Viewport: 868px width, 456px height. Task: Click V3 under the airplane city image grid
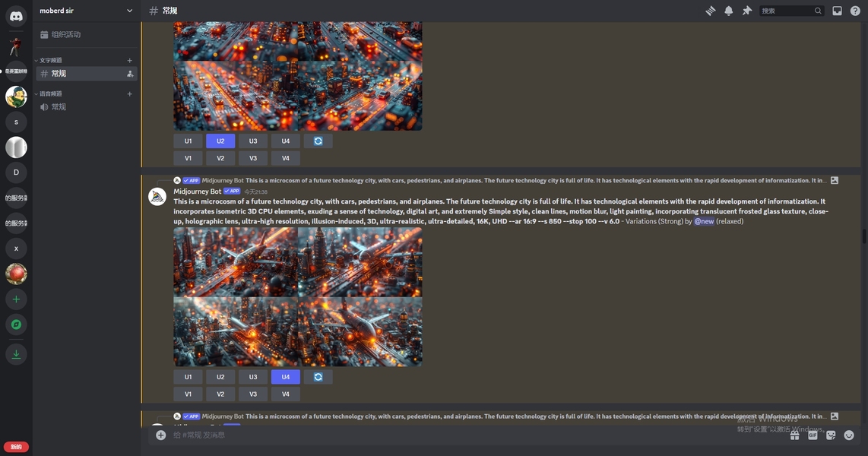point(253,394)
